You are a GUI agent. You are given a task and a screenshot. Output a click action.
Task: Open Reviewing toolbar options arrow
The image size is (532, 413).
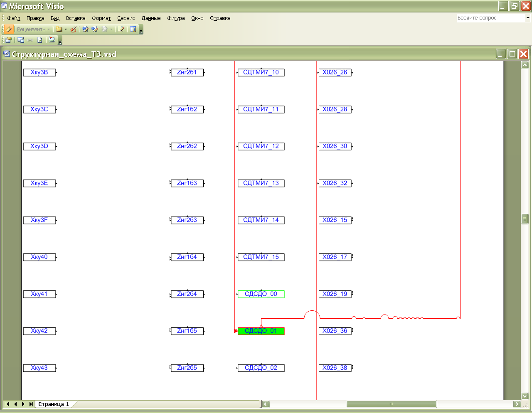(x=141, y=30)
